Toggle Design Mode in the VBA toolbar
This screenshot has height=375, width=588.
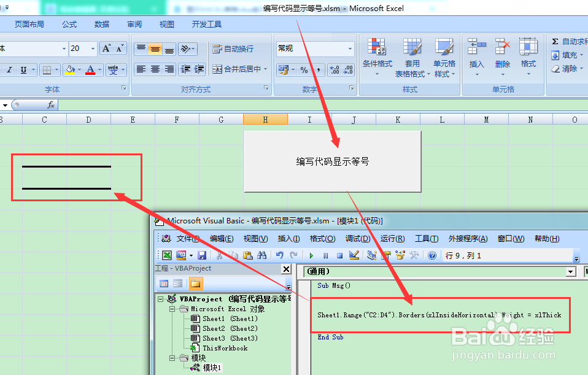pyautogui.click(x=354, y=255)
